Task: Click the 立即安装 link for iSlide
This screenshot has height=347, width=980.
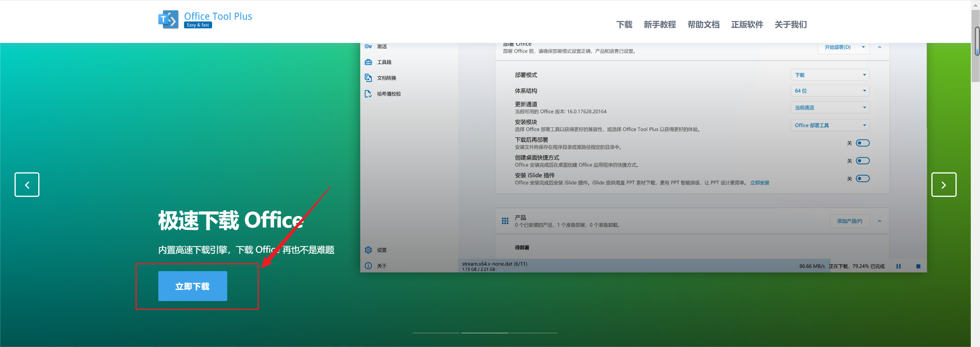Action: (x=760, y=183)
